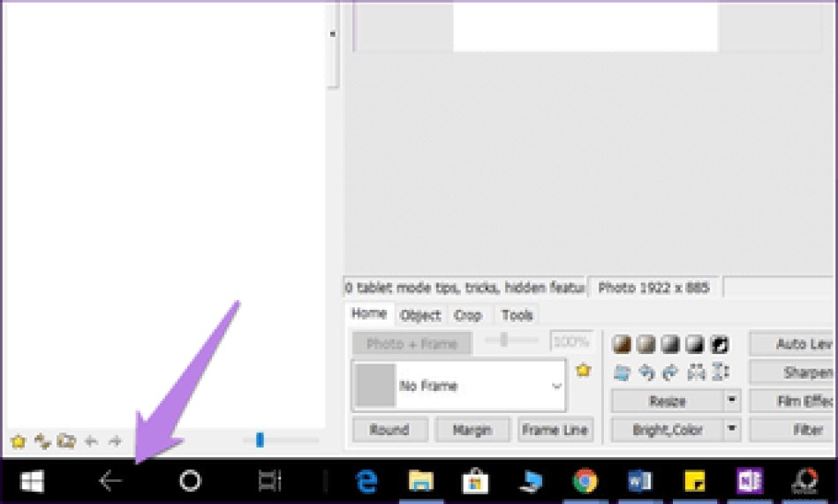Apply the grayscale effect icon
This screenshot has height=504, width=838.
[670, 344]
